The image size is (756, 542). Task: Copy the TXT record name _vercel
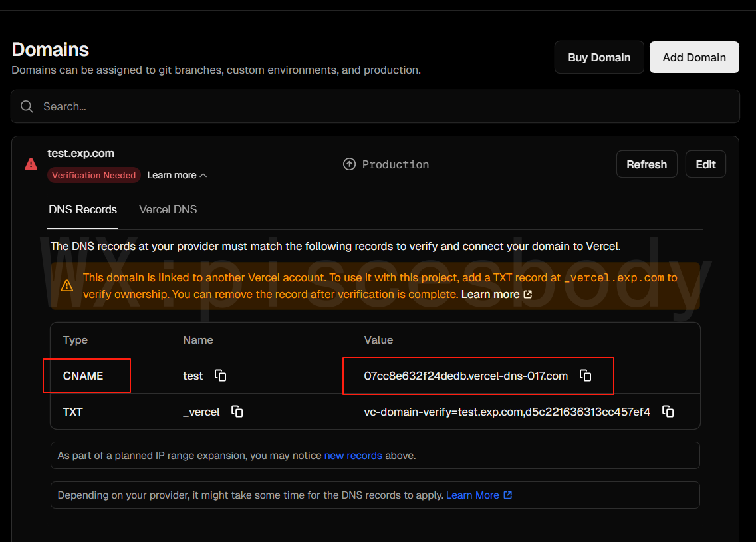pos(237,412)
